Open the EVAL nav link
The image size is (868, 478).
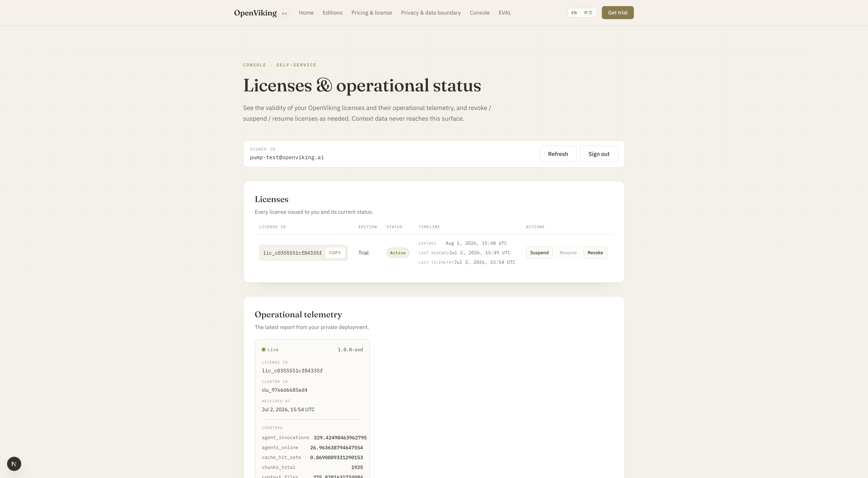[x=505, y=13]
